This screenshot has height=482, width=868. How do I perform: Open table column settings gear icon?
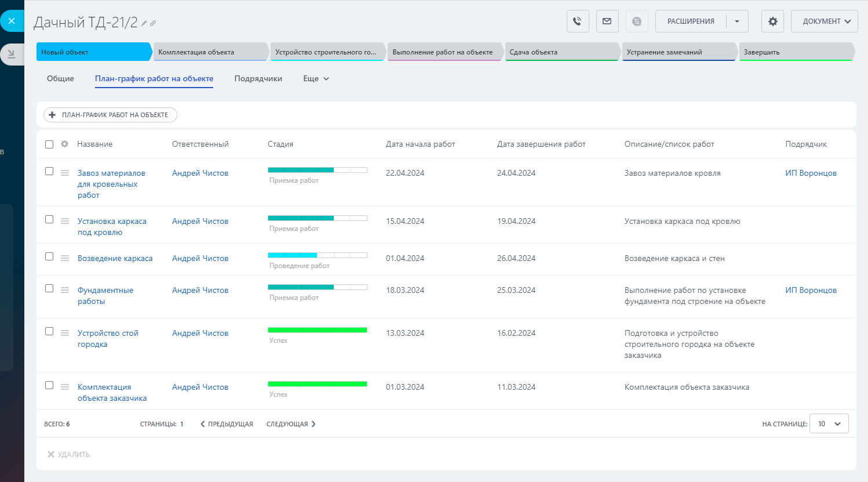64,144
